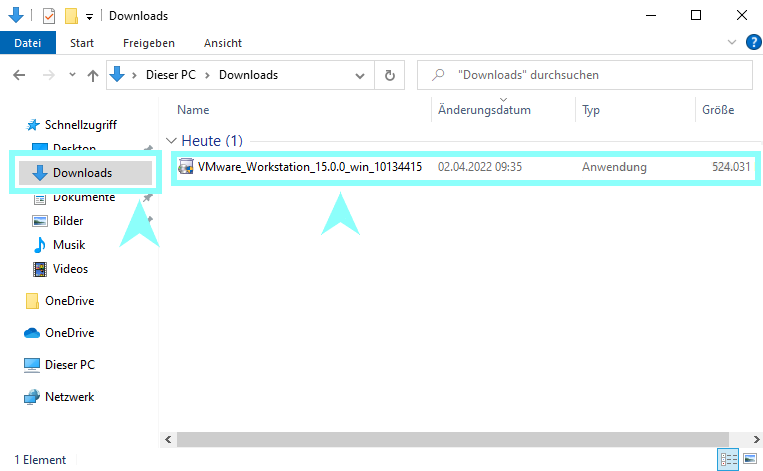The width and height of the screenshot is (763, 471).
Task: Sort by the Typ column header
Action: (591, 110)
